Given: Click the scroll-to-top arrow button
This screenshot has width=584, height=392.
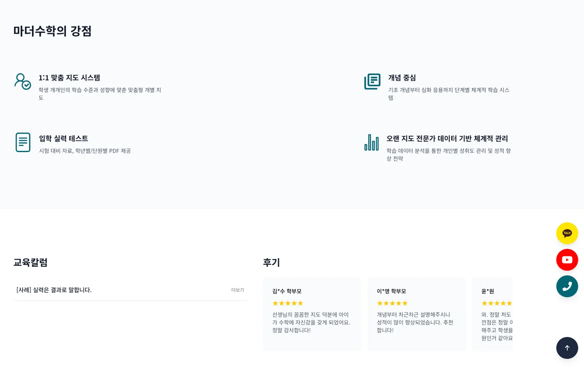Looking at the screenshot, I should tap(567, 348).
